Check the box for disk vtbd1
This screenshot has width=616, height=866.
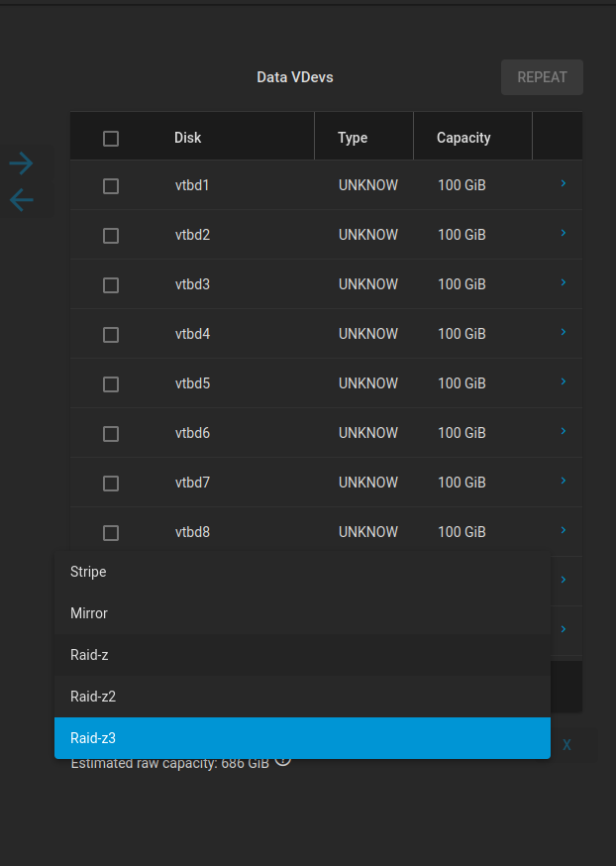[111, 186]
